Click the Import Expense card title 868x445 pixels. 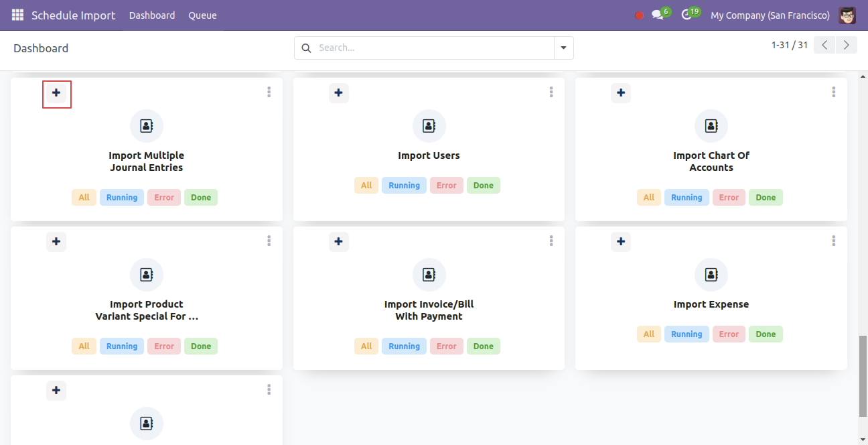(711, 304)
